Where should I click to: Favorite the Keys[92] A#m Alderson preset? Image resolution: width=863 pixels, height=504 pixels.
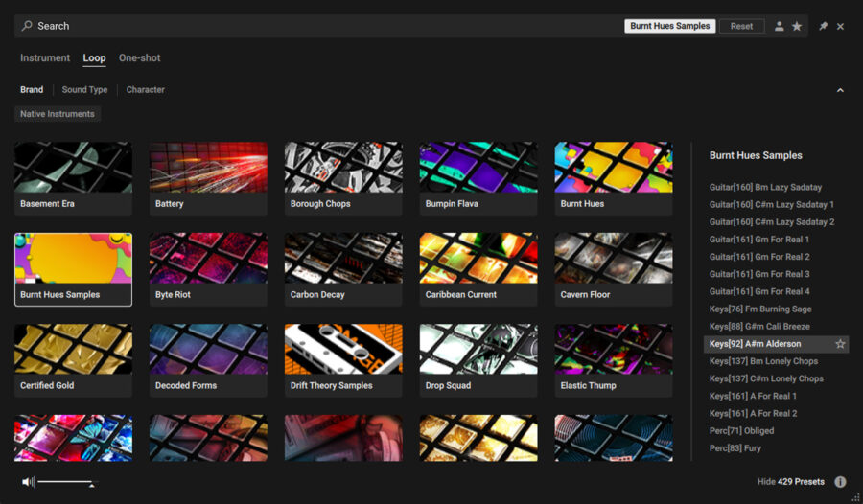pyautogui.click(x=840, y=344)
